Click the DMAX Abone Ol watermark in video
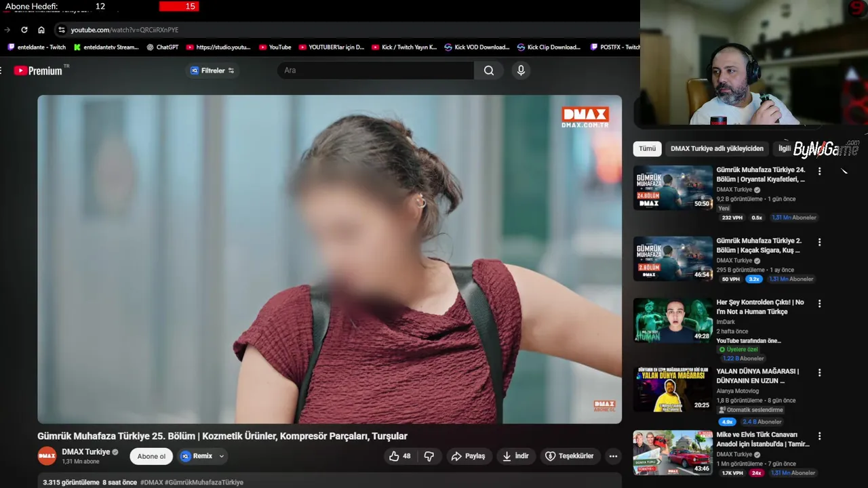Screen dimensions: 868x488 click(x=604, y=406)
